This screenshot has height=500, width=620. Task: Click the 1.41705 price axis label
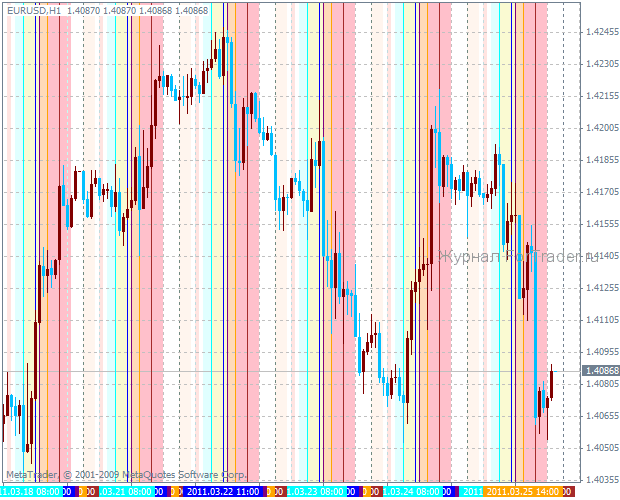point(602,192)
